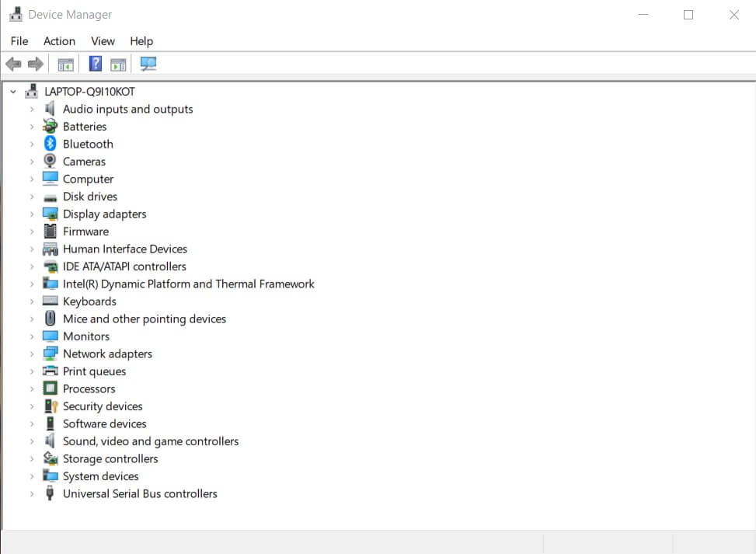Screen dimensions: 756x554
Task: Select the Monitors icon
Action: pyautogui.click(x=51, y=336)
